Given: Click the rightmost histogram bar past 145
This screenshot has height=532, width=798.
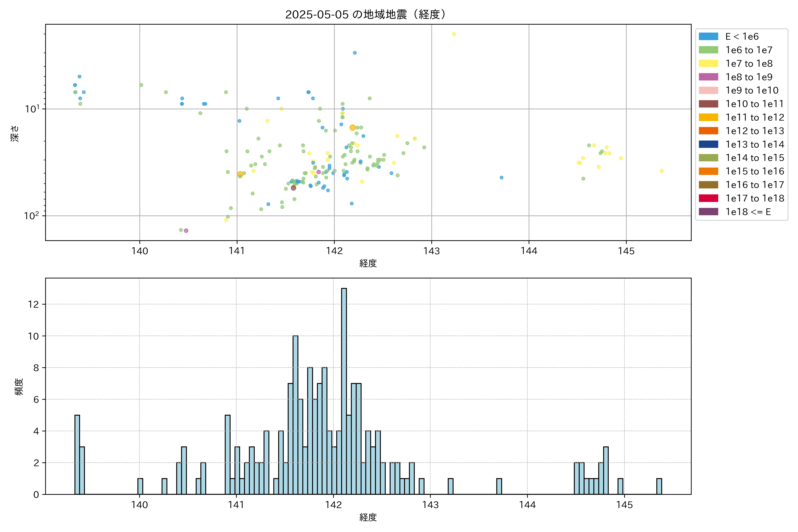Looking at the screenshot, I should coord(659,486).
